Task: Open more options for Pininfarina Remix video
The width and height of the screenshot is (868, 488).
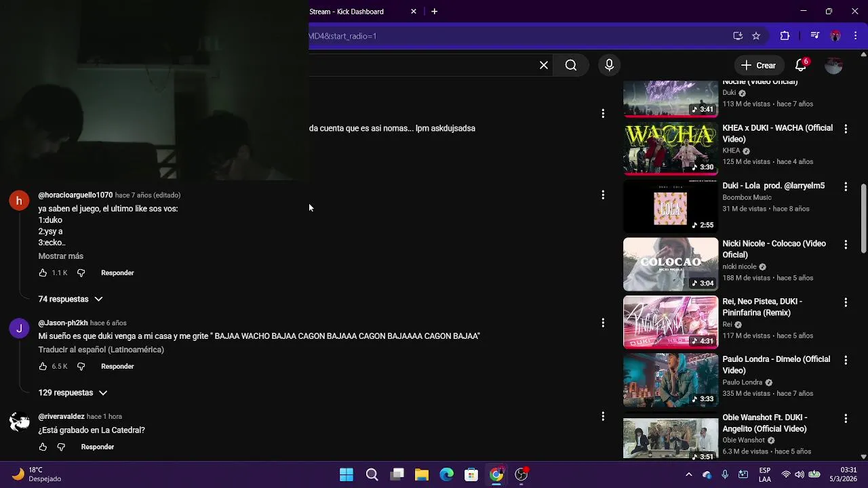Action: coord(846,302)
